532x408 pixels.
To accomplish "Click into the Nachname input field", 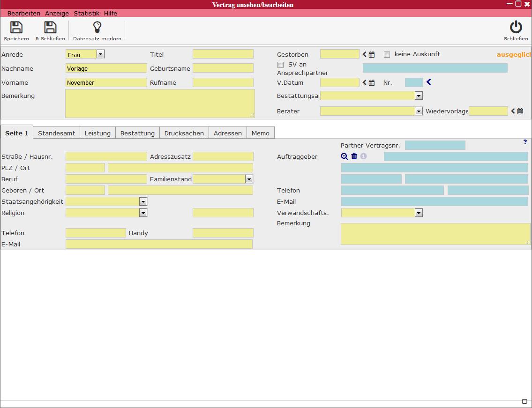I will click(x=106, y=68).
